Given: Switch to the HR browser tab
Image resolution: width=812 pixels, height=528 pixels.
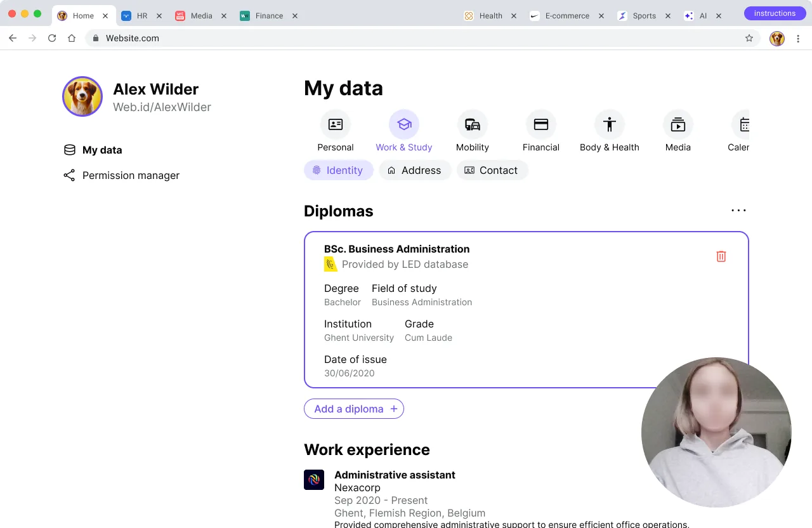Looking at the screenshot, I should [142, 16].
